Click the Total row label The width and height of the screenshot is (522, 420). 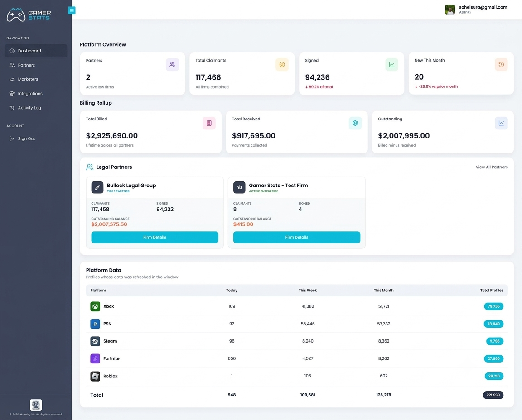97,395
